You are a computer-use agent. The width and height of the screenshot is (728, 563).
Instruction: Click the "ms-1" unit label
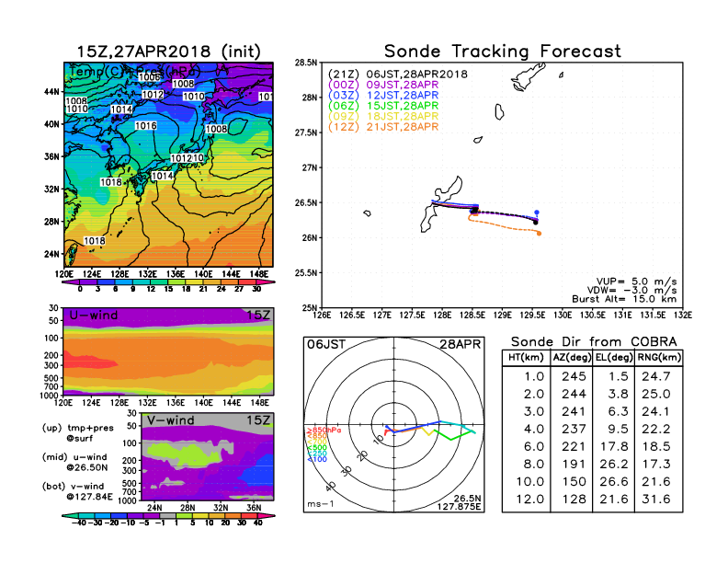321,504
